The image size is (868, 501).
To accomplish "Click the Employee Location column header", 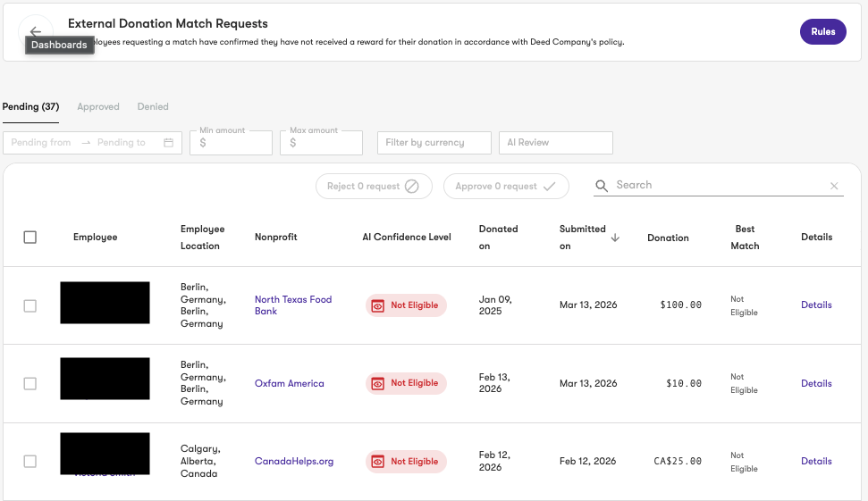I will pyautogui.click(x=203, y=238).
